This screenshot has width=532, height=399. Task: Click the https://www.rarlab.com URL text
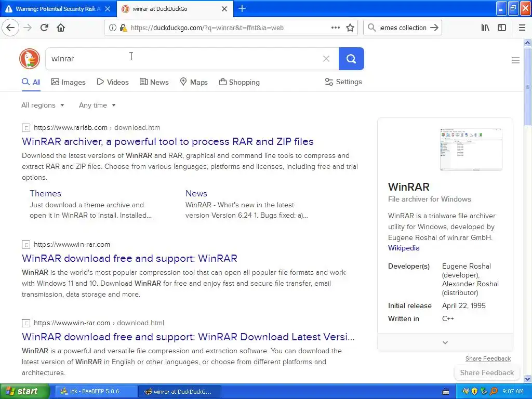tap(71, 128)
